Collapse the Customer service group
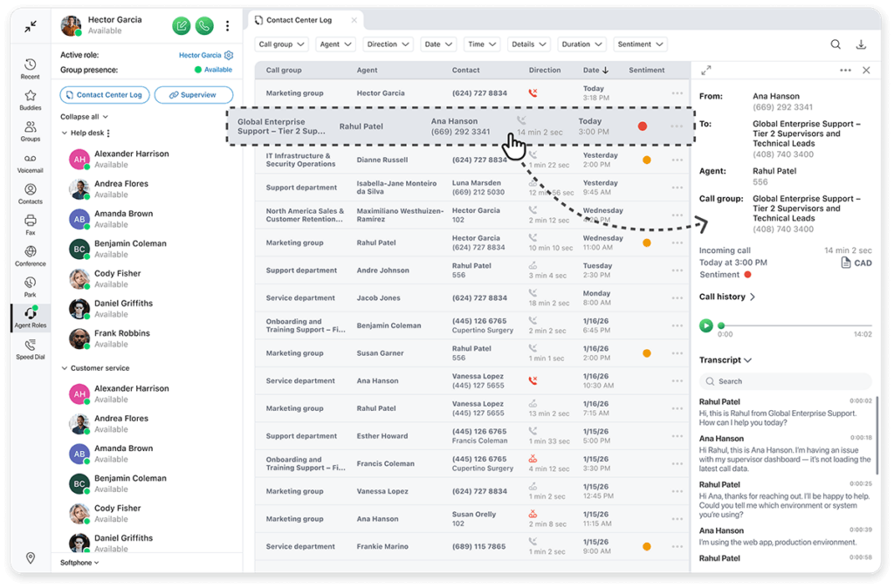This screenshot has height=588, width=894. point(65,368)
